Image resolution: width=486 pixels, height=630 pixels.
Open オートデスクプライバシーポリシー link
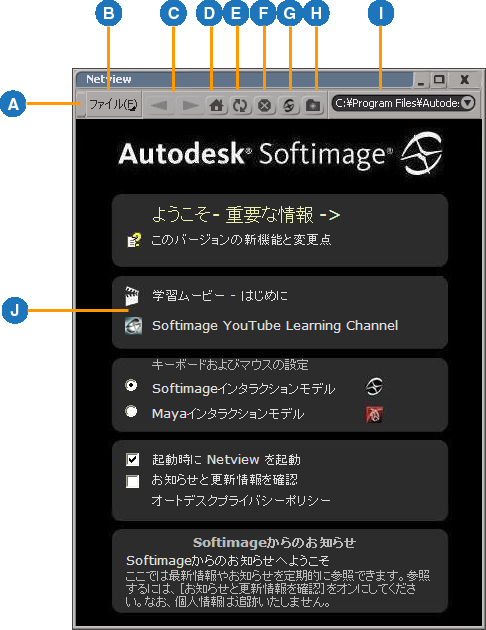point(241,501)
